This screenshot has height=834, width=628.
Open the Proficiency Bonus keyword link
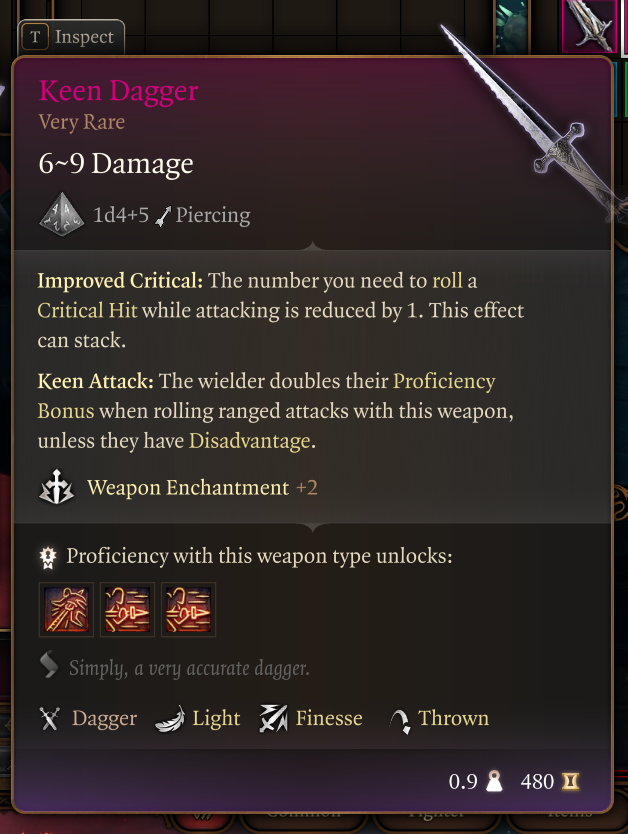pos(266,396)
